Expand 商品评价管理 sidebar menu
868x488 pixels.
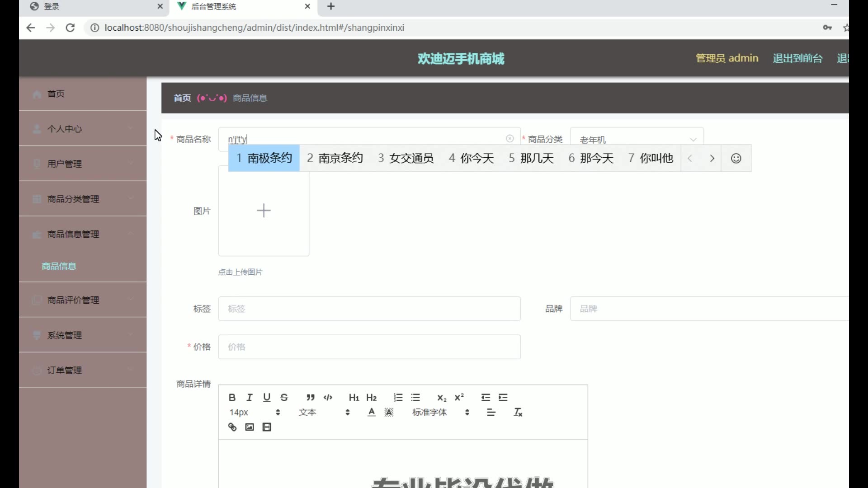point(83,300)
